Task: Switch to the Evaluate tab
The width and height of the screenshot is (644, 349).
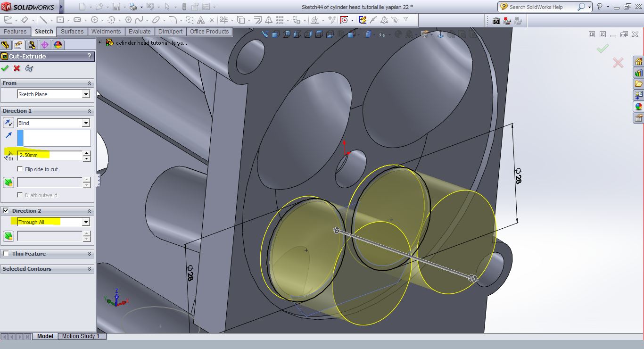Action: click(x=140, y=32)
